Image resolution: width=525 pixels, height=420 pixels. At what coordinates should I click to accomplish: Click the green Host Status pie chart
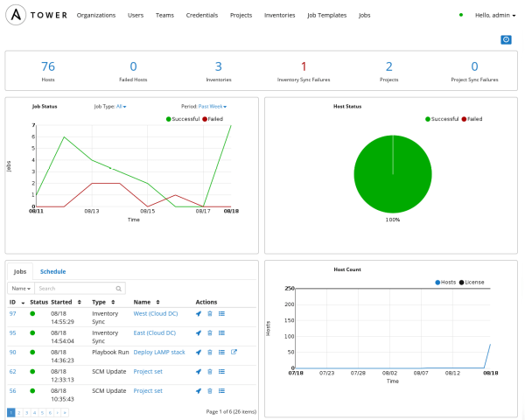point(393,175)
